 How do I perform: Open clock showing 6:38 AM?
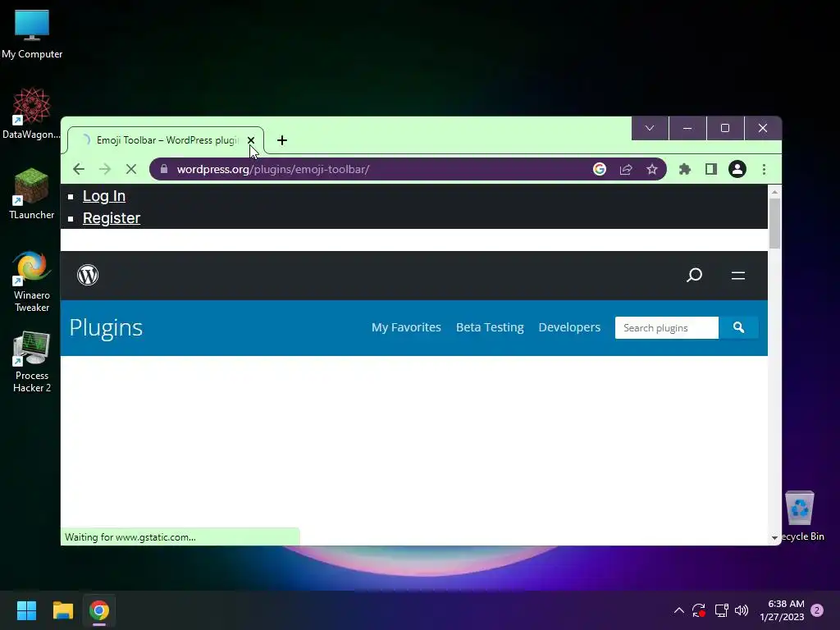click(x=782, y=610)
